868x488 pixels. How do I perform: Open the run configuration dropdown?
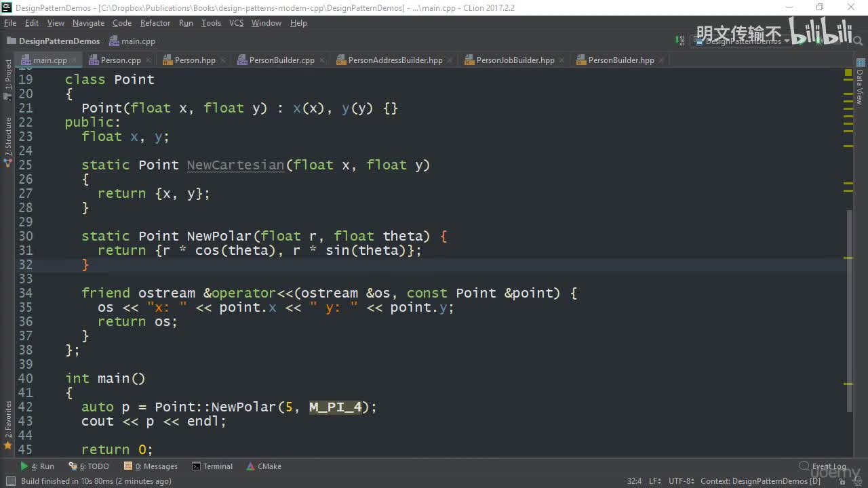pos(741,41)
